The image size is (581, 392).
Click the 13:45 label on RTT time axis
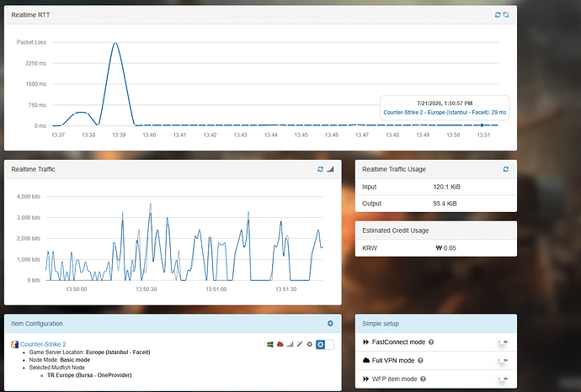coord(301,135)
